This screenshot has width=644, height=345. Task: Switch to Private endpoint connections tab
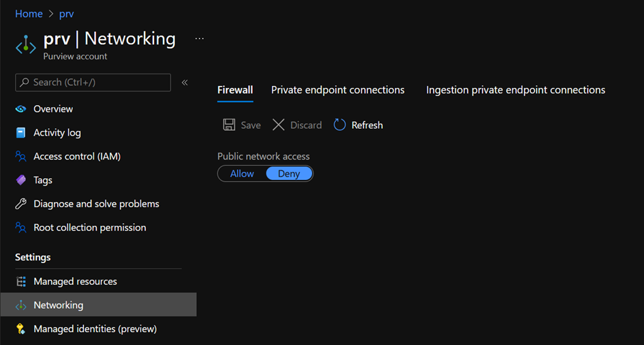(337, 90)
